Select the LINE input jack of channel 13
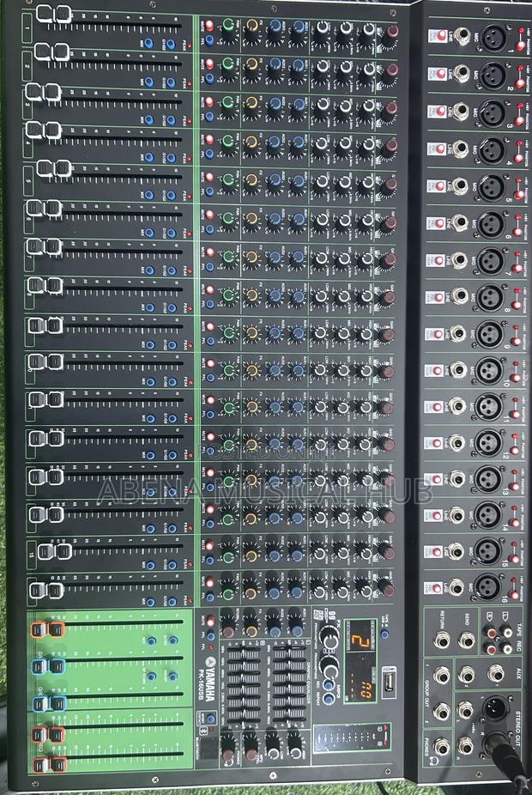Screen dimensions: 532x795 click(457, 478)
